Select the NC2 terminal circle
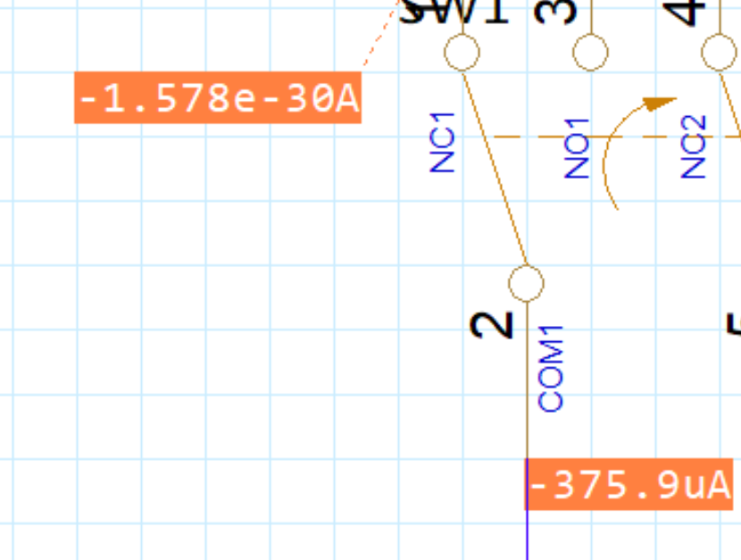This screenshot has width=741, height=560. click(x=720, y=53)
